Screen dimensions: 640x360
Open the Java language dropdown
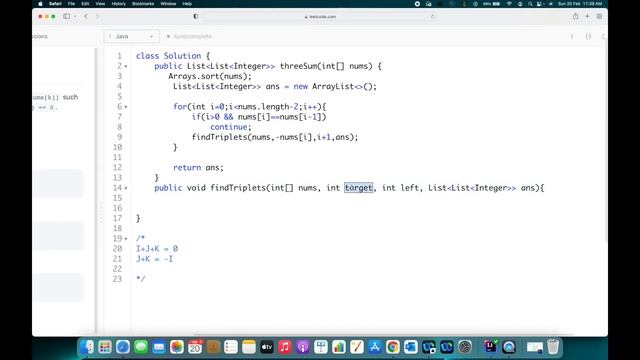[x=131, y=36]
